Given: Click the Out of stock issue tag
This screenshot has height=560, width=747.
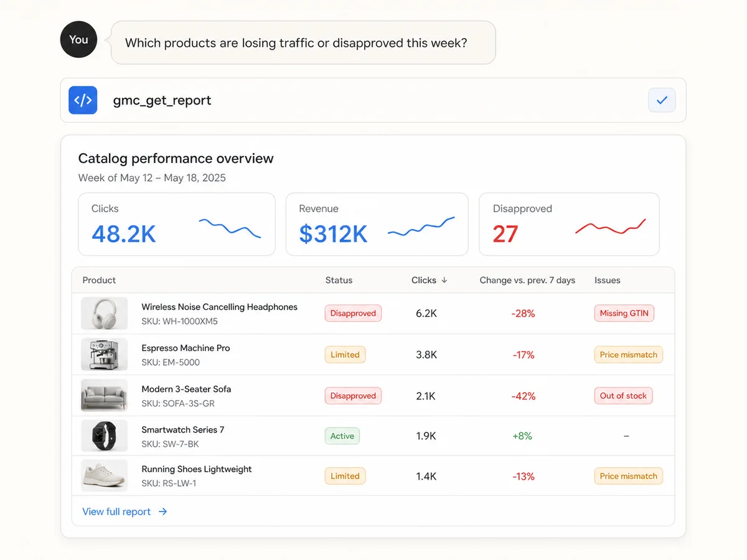Looking at the screenshot, I should 623,396.
